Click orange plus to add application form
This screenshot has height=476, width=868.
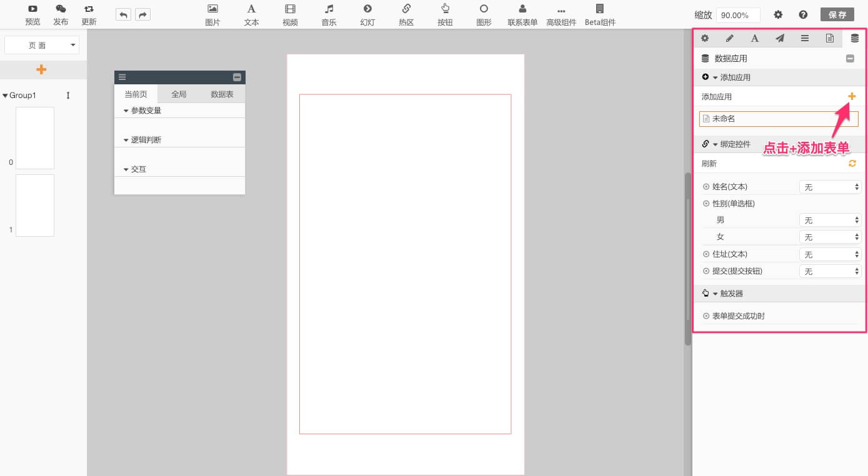point(852,96)
